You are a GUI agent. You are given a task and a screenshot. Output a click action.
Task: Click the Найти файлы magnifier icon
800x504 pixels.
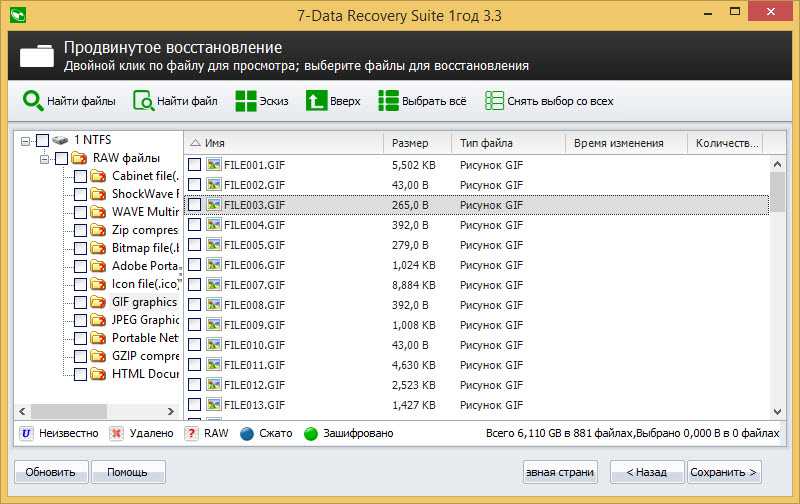(x=33, y=100)
